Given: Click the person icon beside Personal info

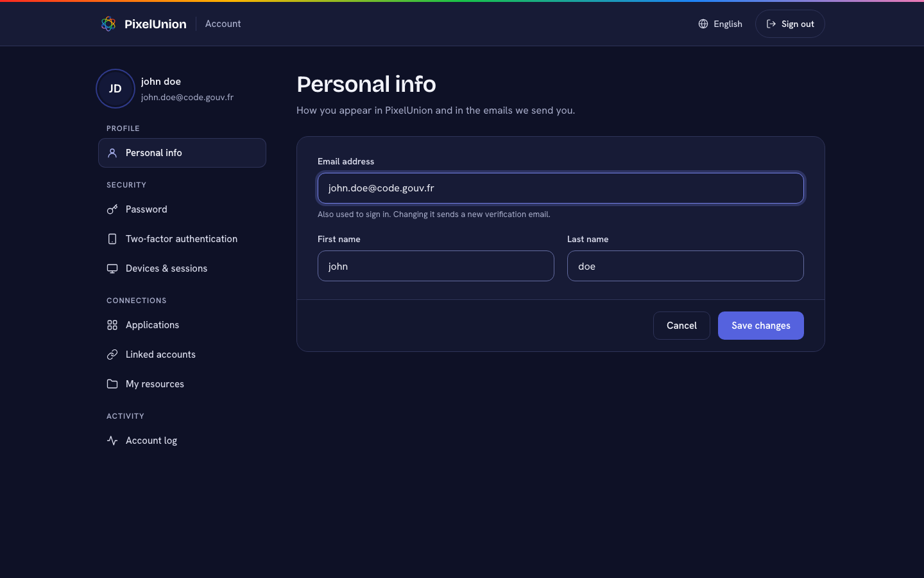Looking at the screenshot, I should click(x=112, y=153).
